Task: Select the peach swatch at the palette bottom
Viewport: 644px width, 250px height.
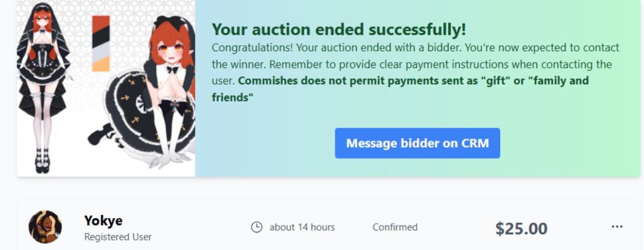Action: (x=101, y=64)
